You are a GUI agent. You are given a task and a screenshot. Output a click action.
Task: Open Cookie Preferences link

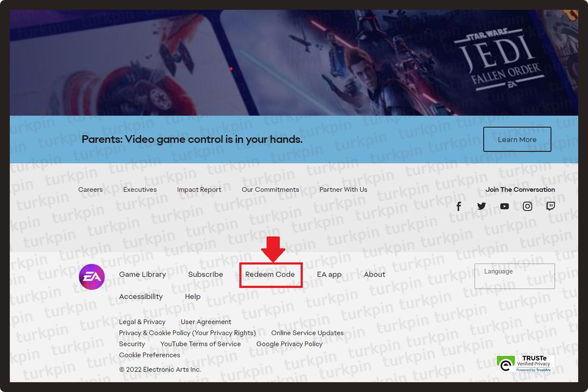click(149, 355)
